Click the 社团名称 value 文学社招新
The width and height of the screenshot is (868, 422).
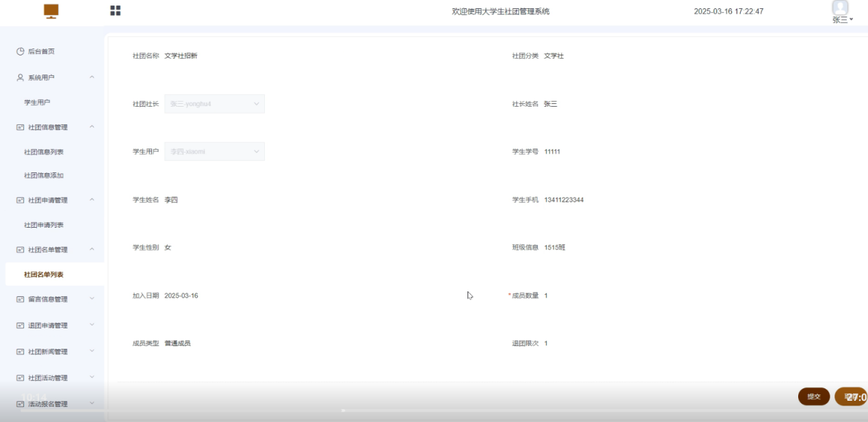coord(181,56)
